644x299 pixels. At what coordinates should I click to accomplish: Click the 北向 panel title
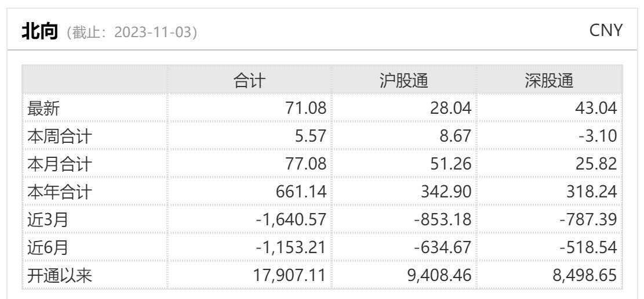[x=41, y=31]
